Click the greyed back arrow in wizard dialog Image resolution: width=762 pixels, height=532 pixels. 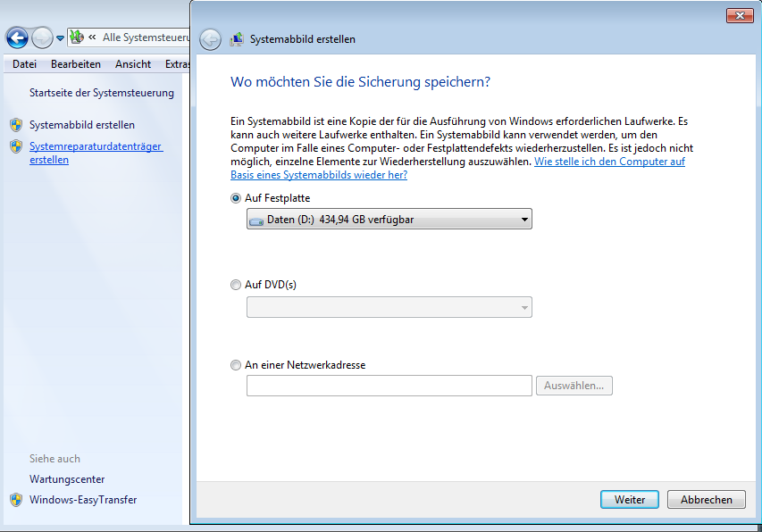(x=211, y=39)
